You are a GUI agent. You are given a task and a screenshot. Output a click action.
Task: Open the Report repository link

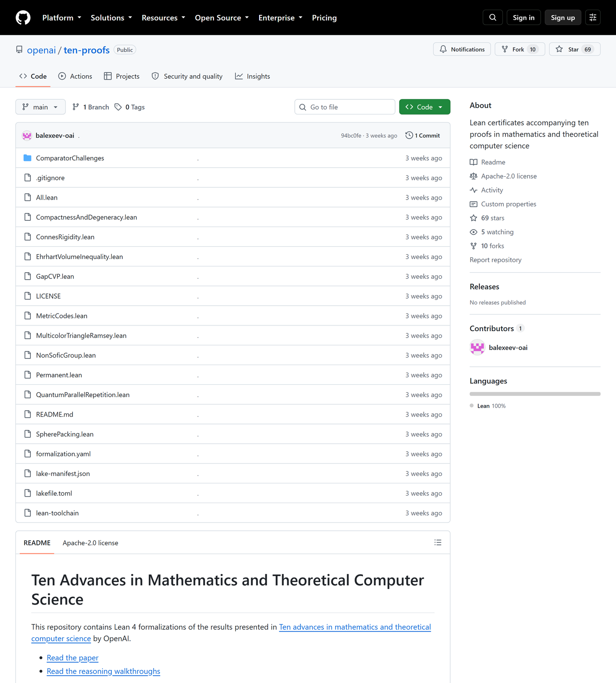pos(495,260)
